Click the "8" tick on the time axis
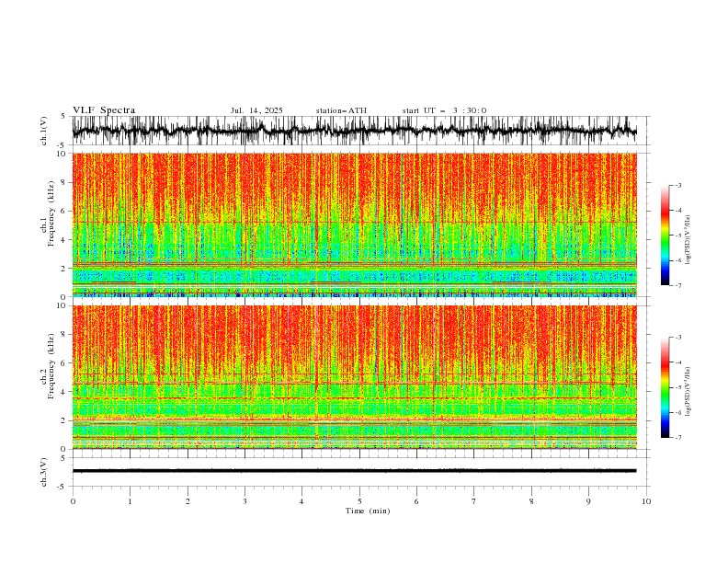The height and width of the screenshot is (563, 728). pyautogui.click(x=531, y=501)
